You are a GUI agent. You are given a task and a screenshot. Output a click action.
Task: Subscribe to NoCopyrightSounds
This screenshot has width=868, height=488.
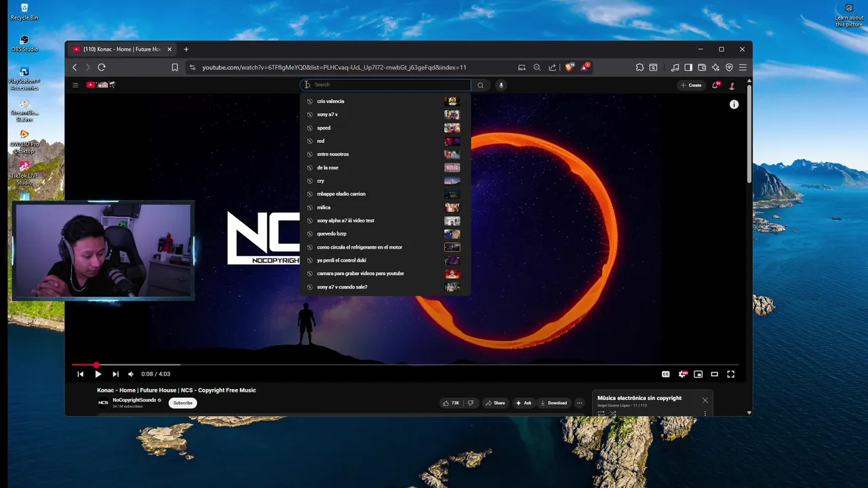(182, 403)
